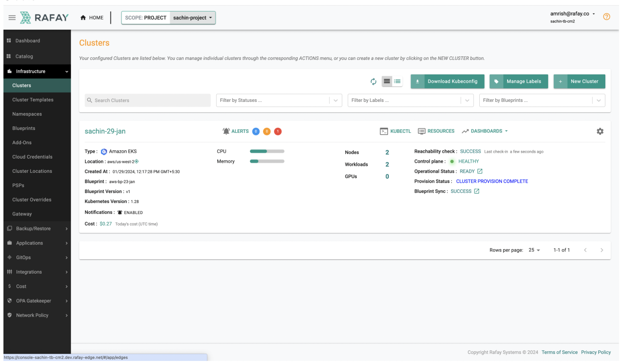This screenshot has width=621, height=364.
Task: Click the Amazon EKS type icon
Action: click(104, 152)
